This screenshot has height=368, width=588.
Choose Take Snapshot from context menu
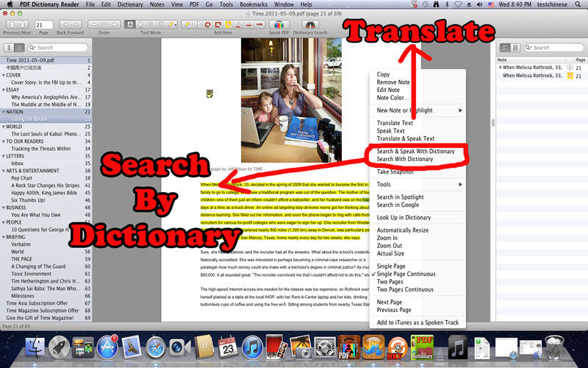395,171
